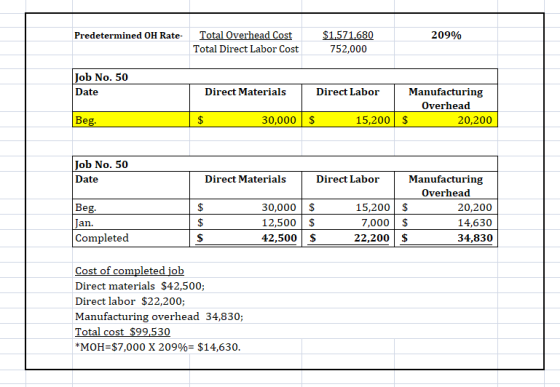
Task: Select the $1,571,680 overhead amount cell
Action: (348, 35)
